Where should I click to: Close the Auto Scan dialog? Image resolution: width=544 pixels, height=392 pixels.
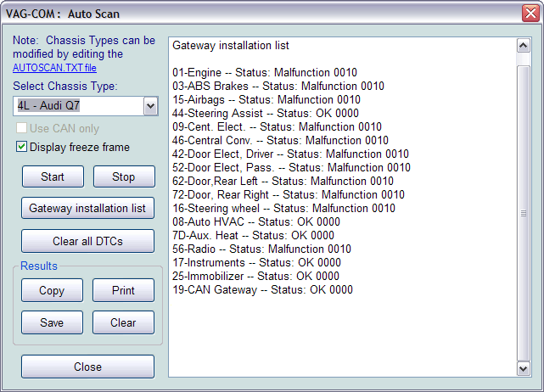[x=87, y=367]
